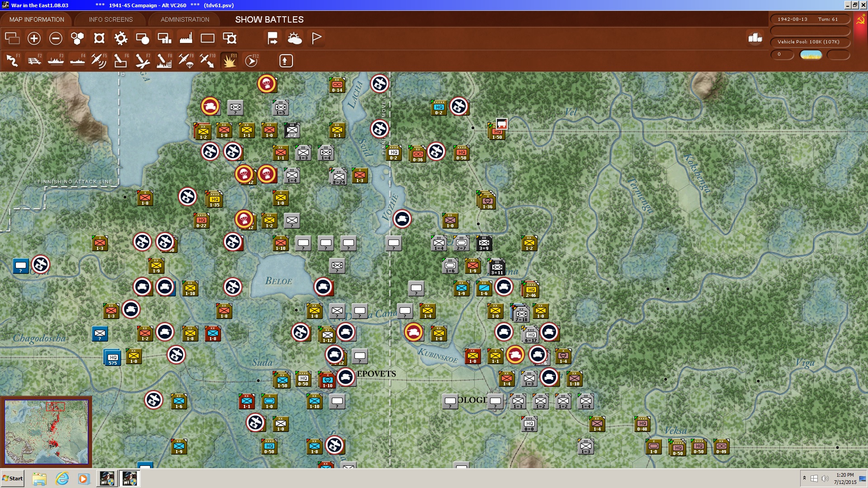The width and height of the screenshot is (868, 488).
Task: Select the 0-14 unit counter at top
Action: [337, 85]
